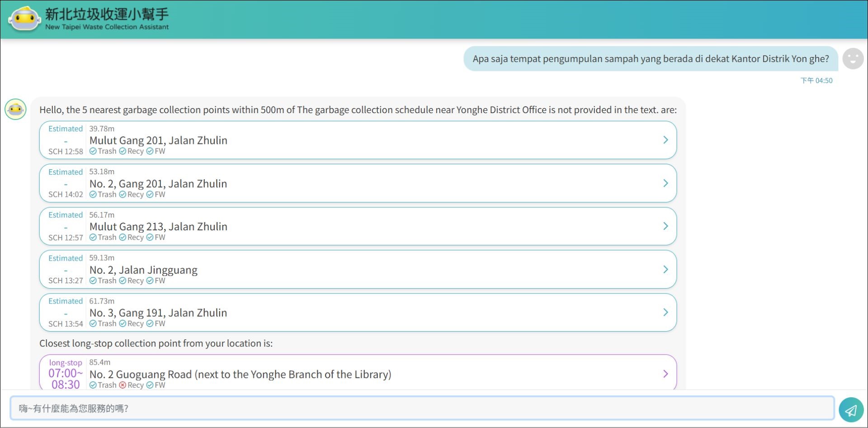Image resolution: width=868 pixels, height=428 pixels.
Task: Click New Taipei Waste Collection Assistant title
Action: pos(107,27)
